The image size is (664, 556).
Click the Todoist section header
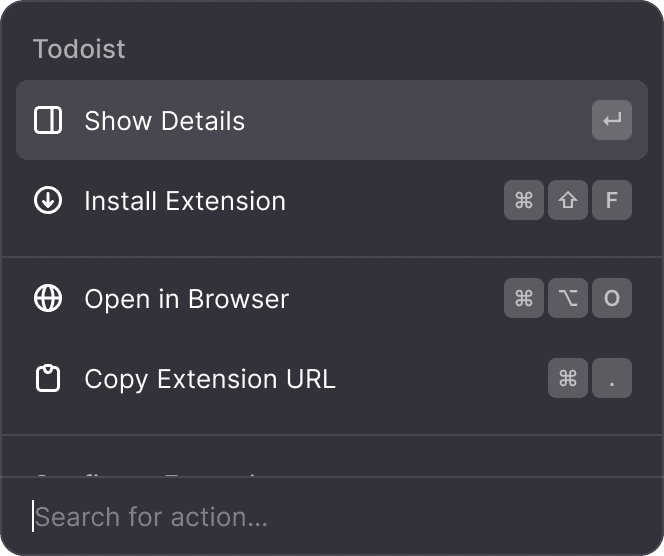pyautogui.click(x=79, y=49)
